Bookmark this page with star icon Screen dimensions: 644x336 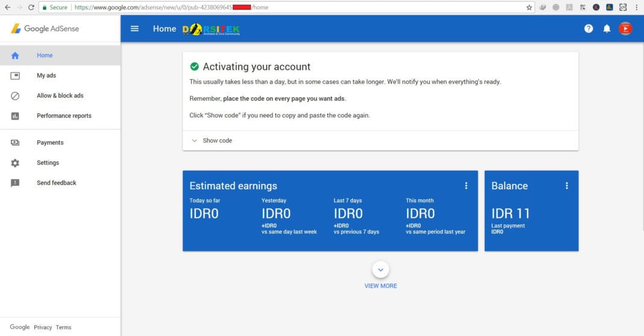(x=529, y=7)
